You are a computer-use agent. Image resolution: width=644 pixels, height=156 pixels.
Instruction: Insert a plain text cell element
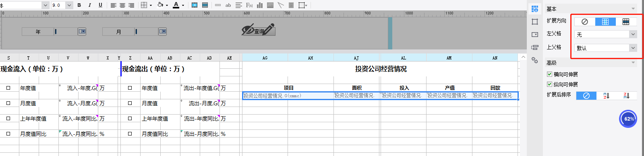(x=218, y=5)
